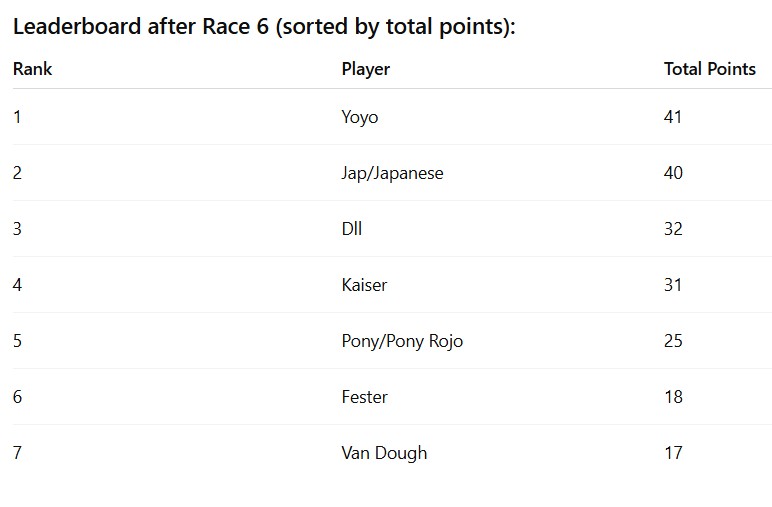Image resolution: width=772 pixels, height=507 pixels.
Task: Select the Yoyo player cell
Action: pyautogui.click(x=360, y=117)
